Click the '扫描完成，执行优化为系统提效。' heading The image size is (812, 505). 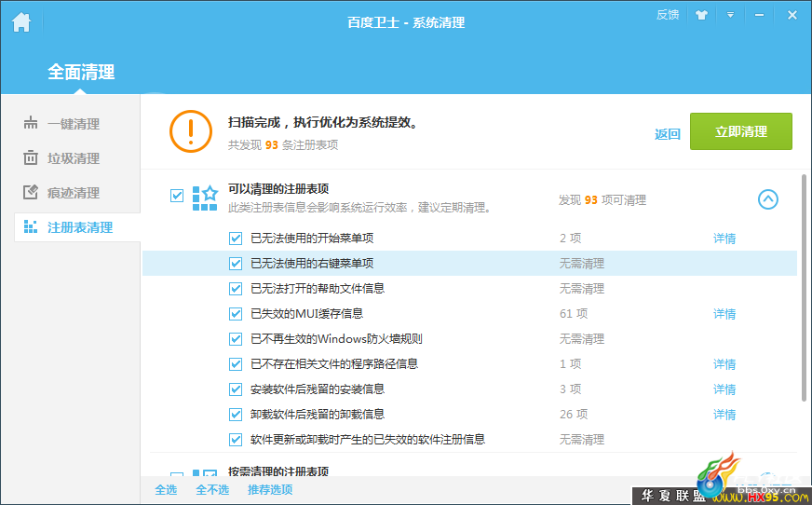pyautogui.click(x=322, y=123)
